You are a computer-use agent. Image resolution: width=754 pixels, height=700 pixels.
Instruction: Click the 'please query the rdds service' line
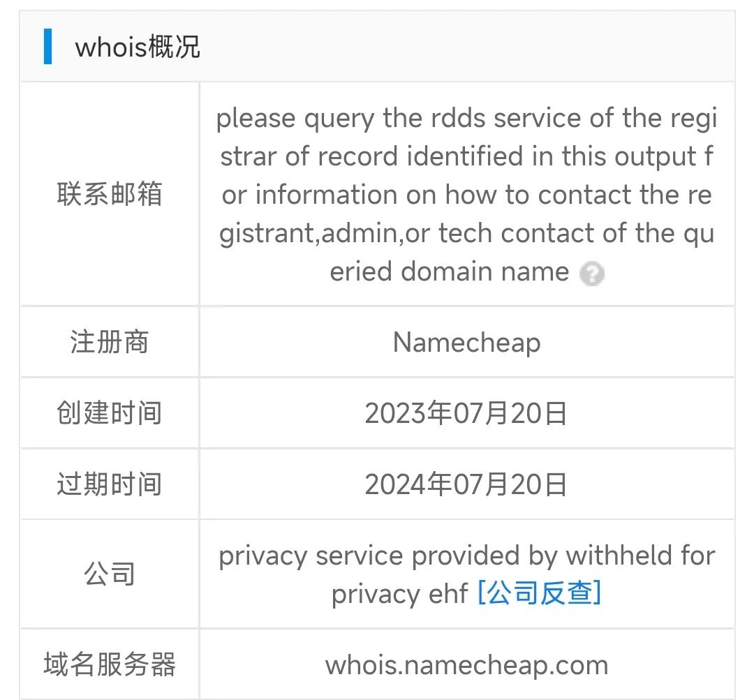click(x=466, y=119)
